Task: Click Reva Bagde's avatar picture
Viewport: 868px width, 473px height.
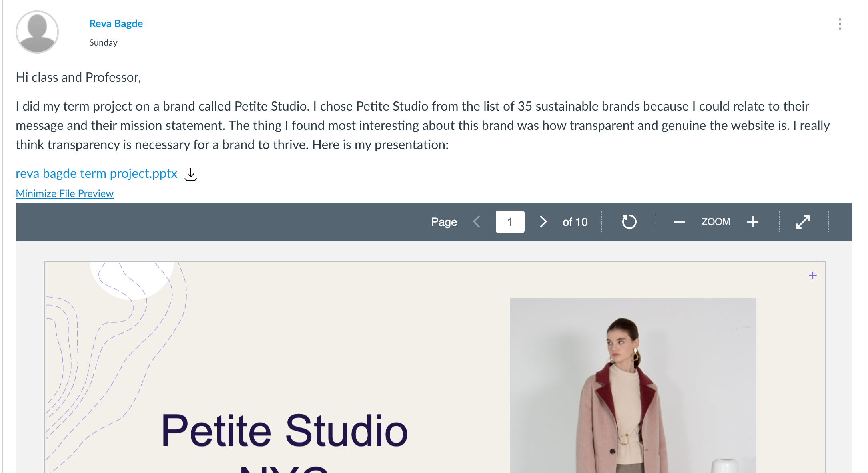Action: [37, 32]
